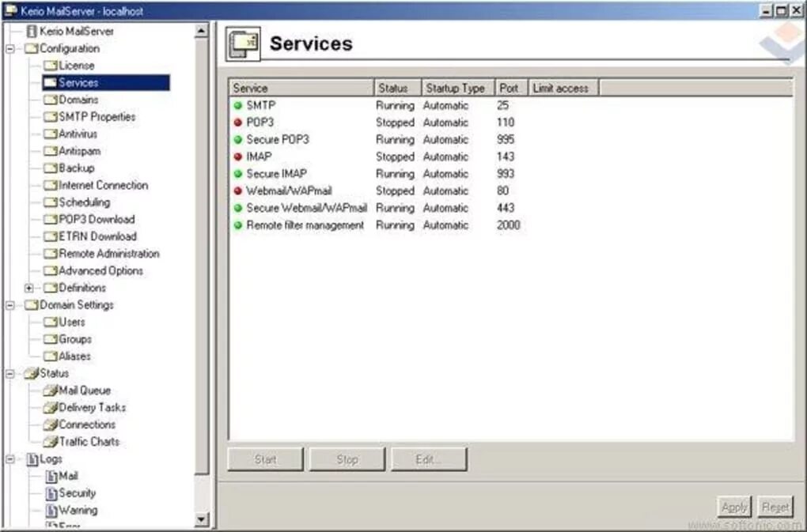Click the Startup Type column header
Viewport: 807px width, 532px height.
coord(456,88)
